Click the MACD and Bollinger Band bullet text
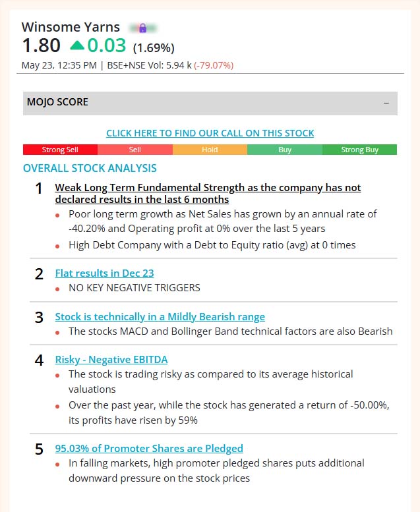The width and height of the screenshot is (420, 512). click(230, 331)
